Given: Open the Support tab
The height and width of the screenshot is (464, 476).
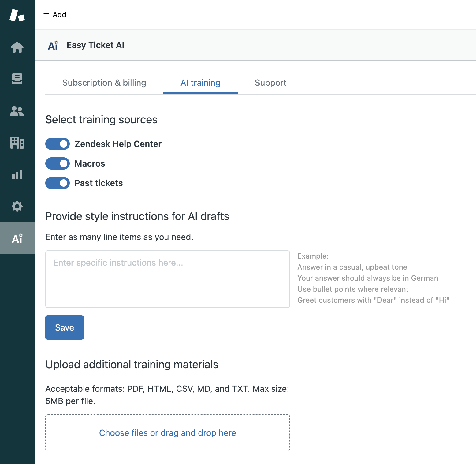Looking at the screenshot, I should 270,83.
